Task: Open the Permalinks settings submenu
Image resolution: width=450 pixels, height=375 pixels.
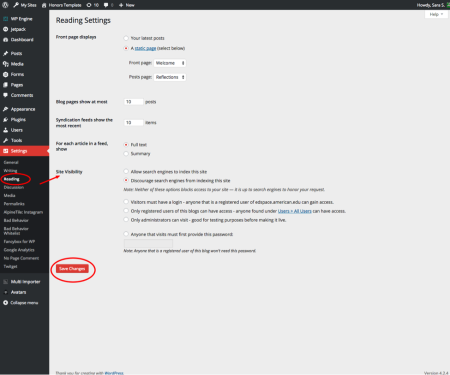Action: tap(14, 204)
